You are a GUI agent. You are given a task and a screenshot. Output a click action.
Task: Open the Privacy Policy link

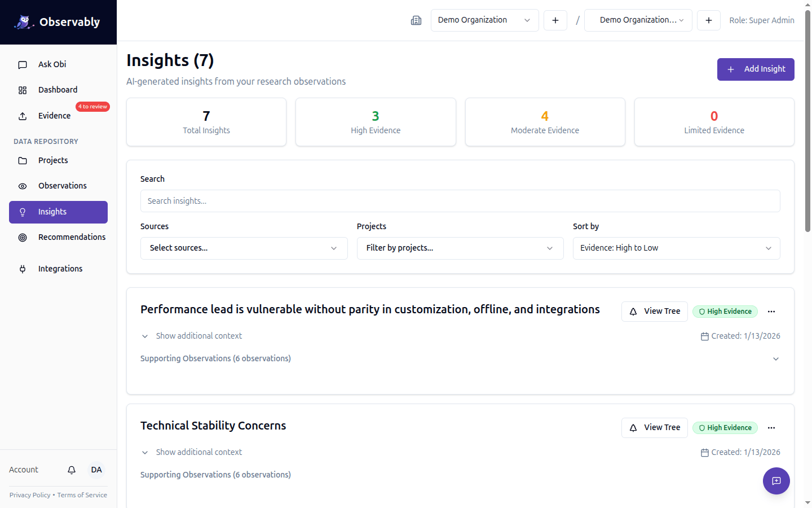(x=29, y=495)
